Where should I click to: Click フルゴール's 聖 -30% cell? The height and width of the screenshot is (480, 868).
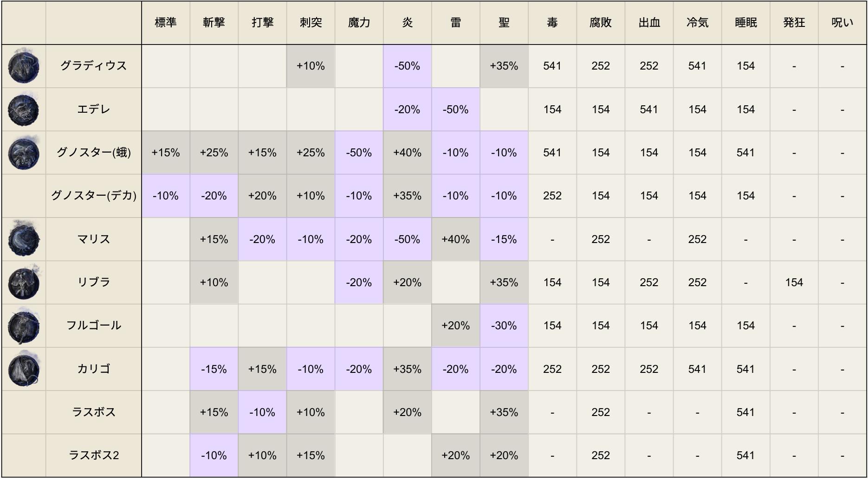[504, 326]
